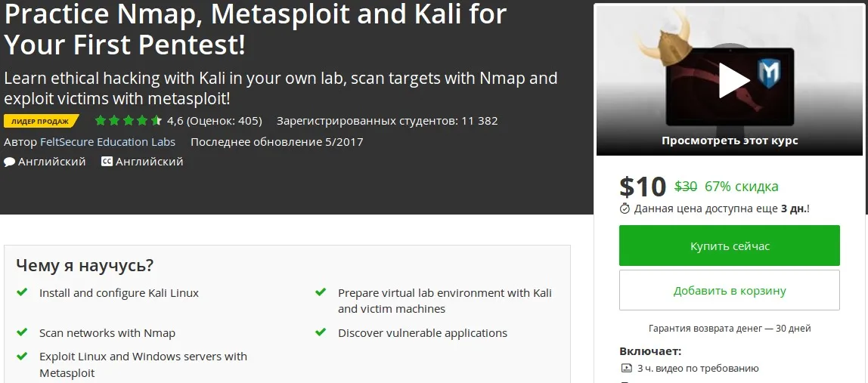This screenshot has width=868, height=383.
Task: Open FeltSecure Education Labs author page
Action: pos(107,142)
